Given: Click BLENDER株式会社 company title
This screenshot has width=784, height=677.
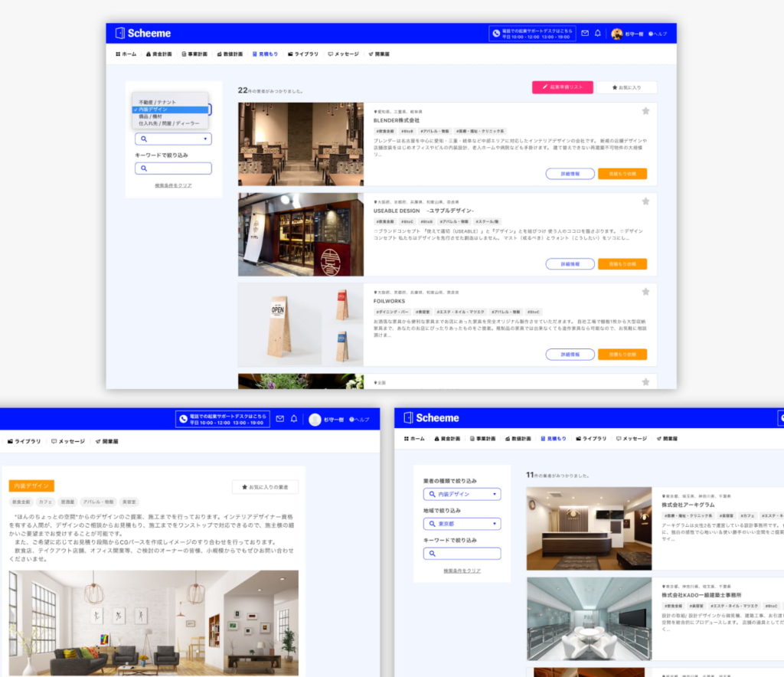Looking at the screenshot, I should tap(397, 120).
